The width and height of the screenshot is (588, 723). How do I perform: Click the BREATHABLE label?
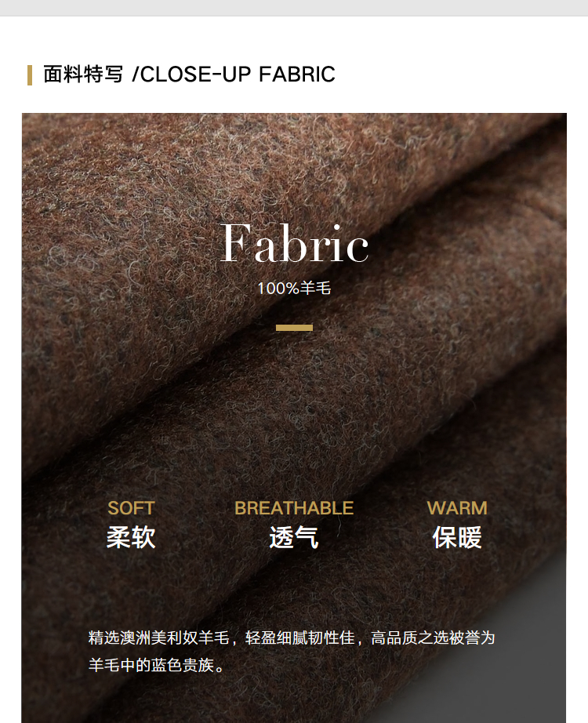[294, 508]
